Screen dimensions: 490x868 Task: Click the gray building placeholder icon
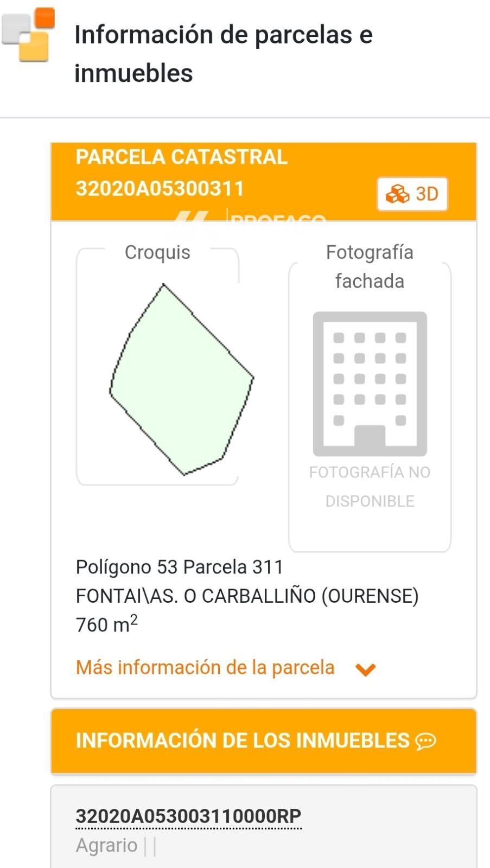click(370, 384)
